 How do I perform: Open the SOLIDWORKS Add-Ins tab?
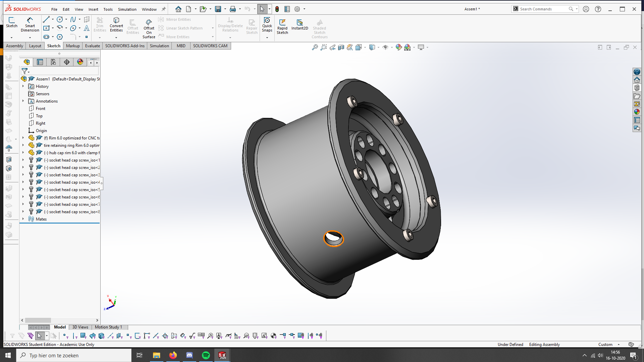coord(125,46)
